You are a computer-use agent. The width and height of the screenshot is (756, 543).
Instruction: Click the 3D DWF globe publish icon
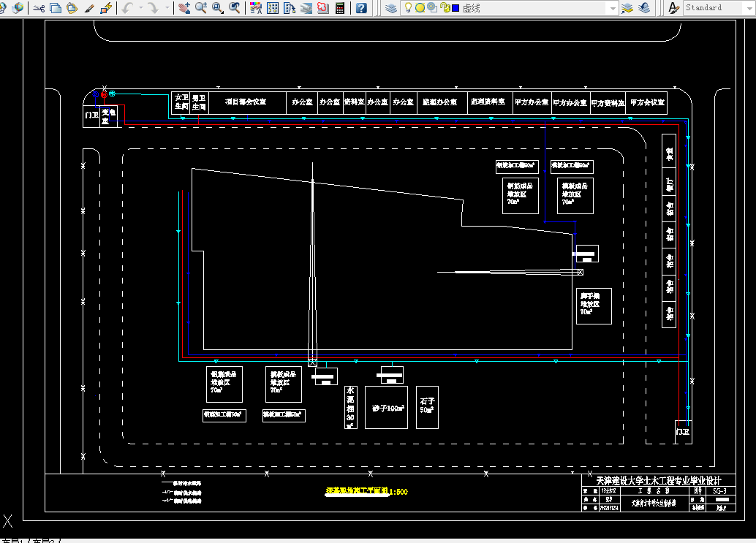[18, 8]
